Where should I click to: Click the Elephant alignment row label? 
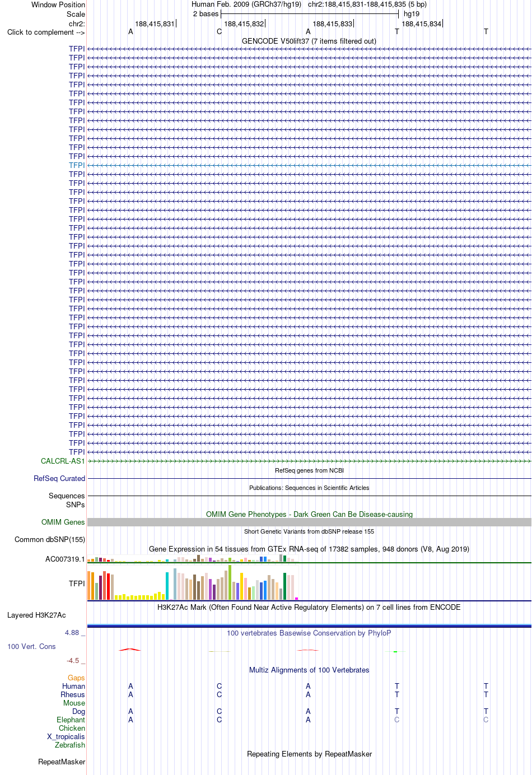pyautogui.click(x=71, y=720)
